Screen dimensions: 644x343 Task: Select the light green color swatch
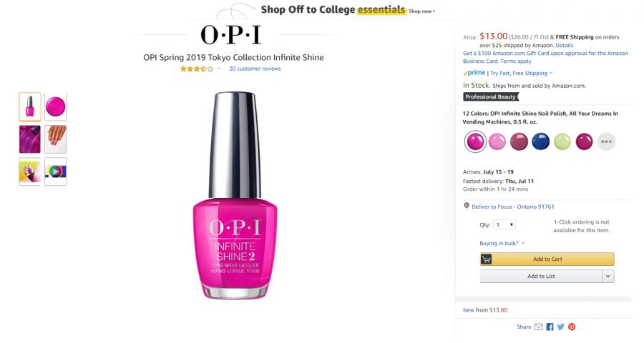[x=562, y=141]
